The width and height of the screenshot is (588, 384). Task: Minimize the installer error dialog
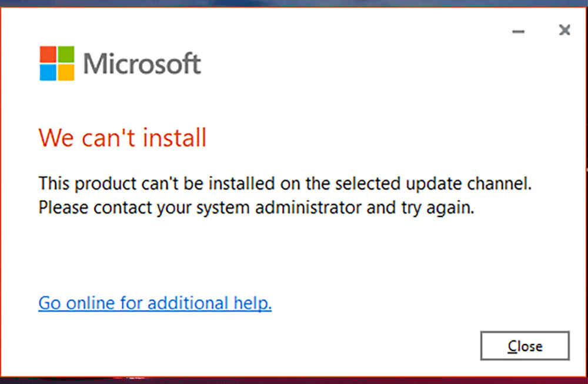click(x=518, y=31)
